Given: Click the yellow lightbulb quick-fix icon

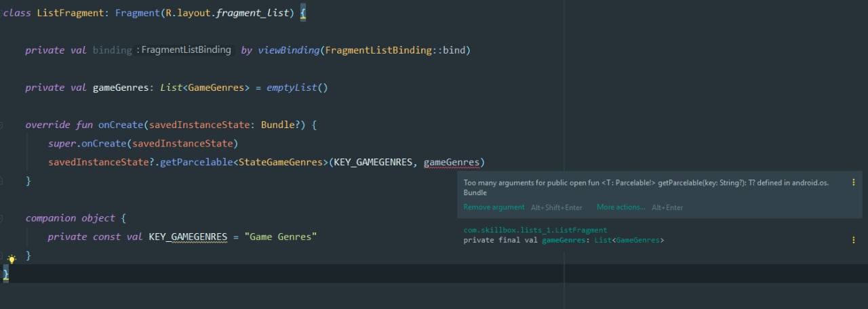Looking at the screenshot, I should 12,259.
